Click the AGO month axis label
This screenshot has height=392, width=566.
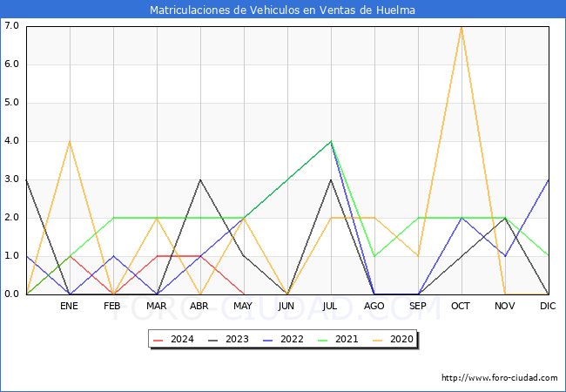(374, 306)
